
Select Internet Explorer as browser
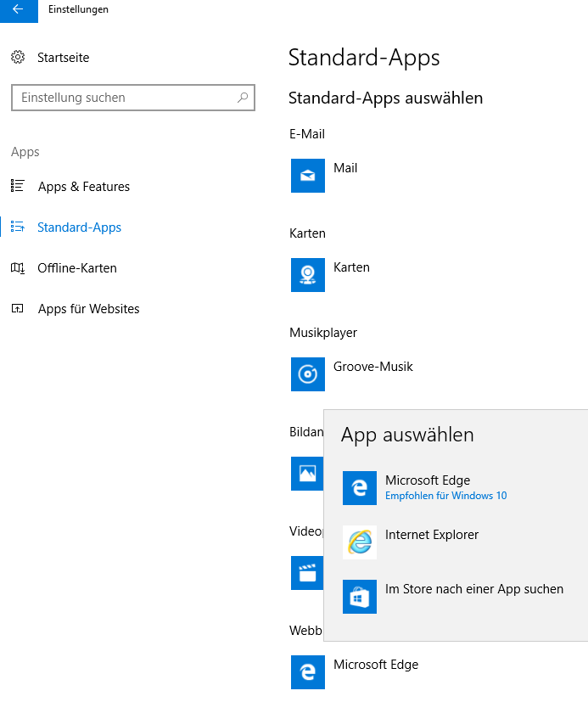[432, 535]
